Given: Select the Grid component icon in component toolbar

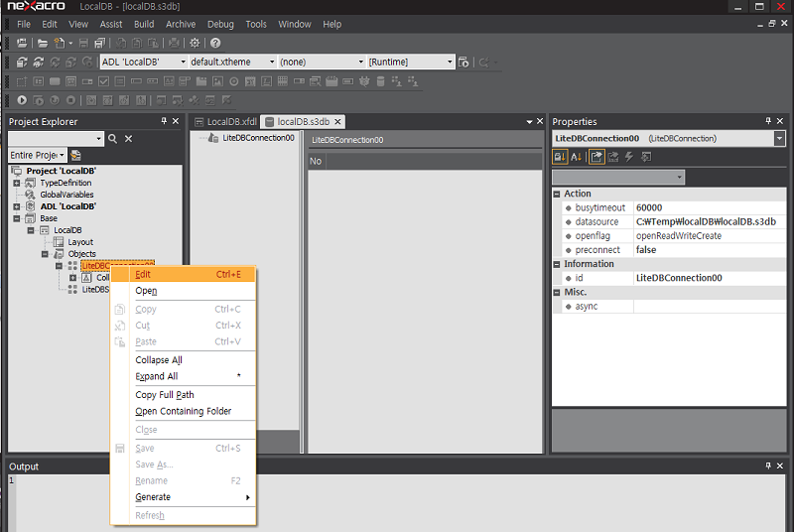Looking at the screenshot, I should pyautogui.click(x=283, y=81).
